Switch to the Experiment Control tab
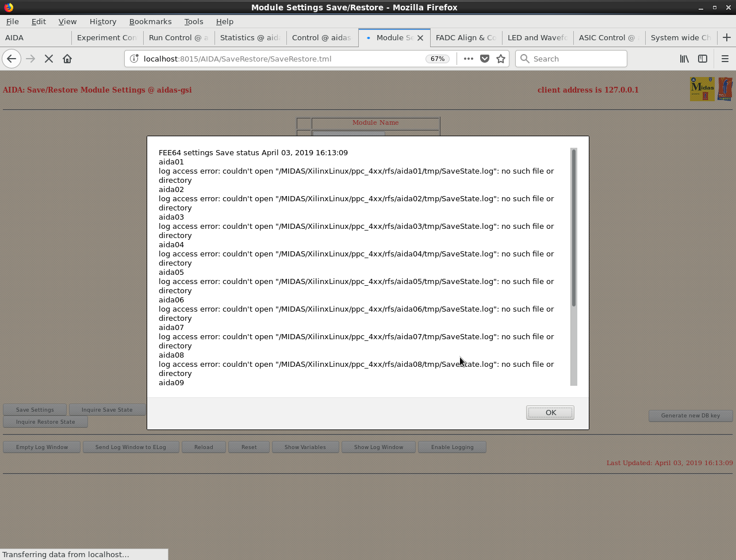Image resolution: width=736 pixels, height=560 pixels. point(107,37)
